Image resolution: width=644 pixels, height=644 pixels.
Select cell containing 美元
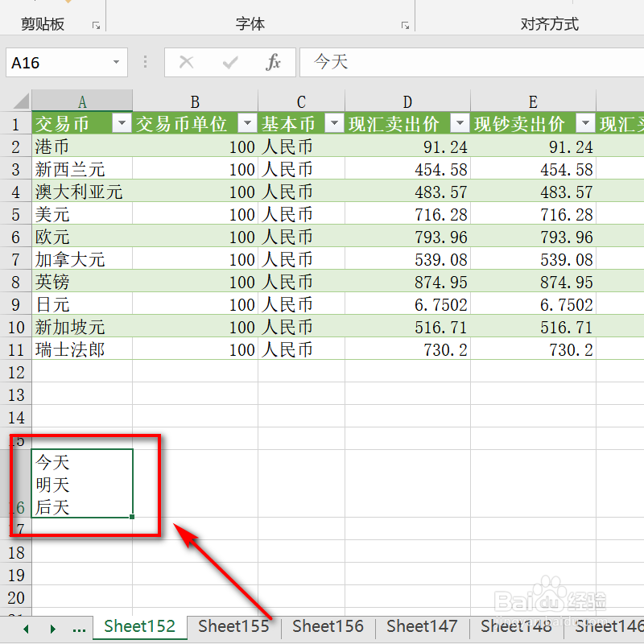[82, 214]
